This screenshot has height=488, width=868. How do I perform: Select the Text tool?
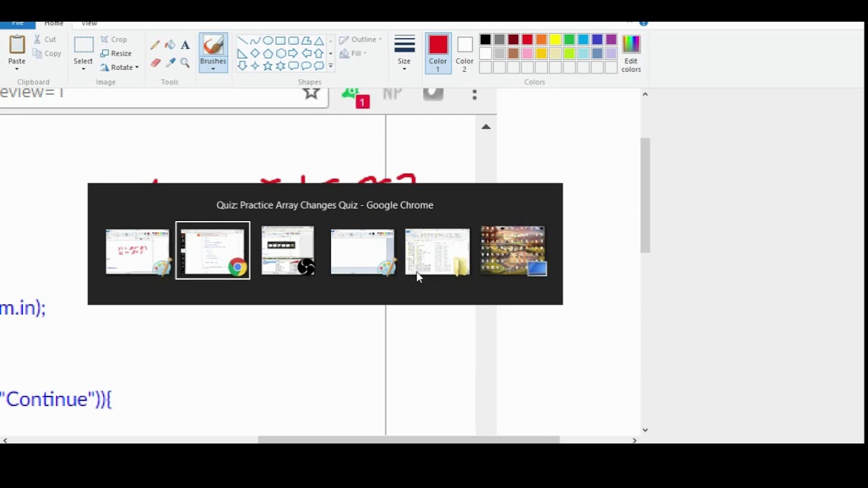[x=185, y=45]
